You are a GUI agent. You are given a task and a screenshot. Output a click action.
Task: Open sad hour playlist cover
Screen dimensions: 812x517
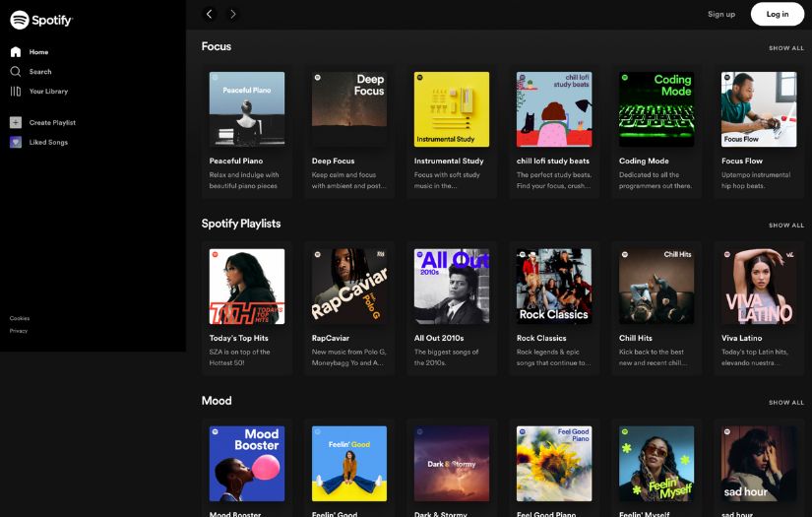pos(759,464)
